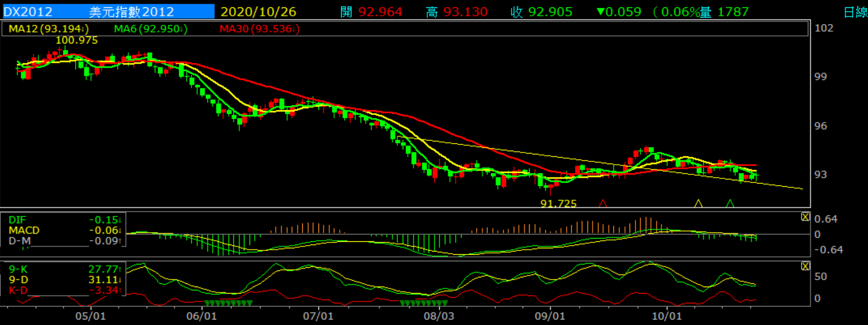Close the KD stochastic indicator panel
Screen dimensions: 868x325
click(806, 266)
